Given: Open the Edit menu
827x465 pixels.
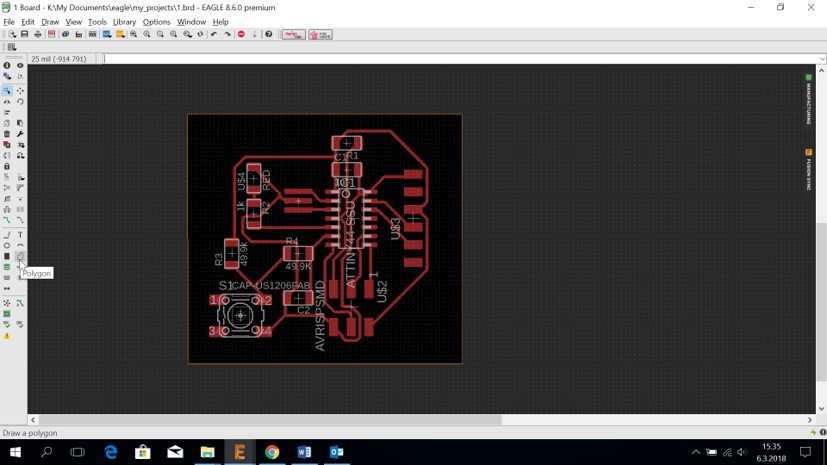Looking at the screenshot, I should 27,22.
